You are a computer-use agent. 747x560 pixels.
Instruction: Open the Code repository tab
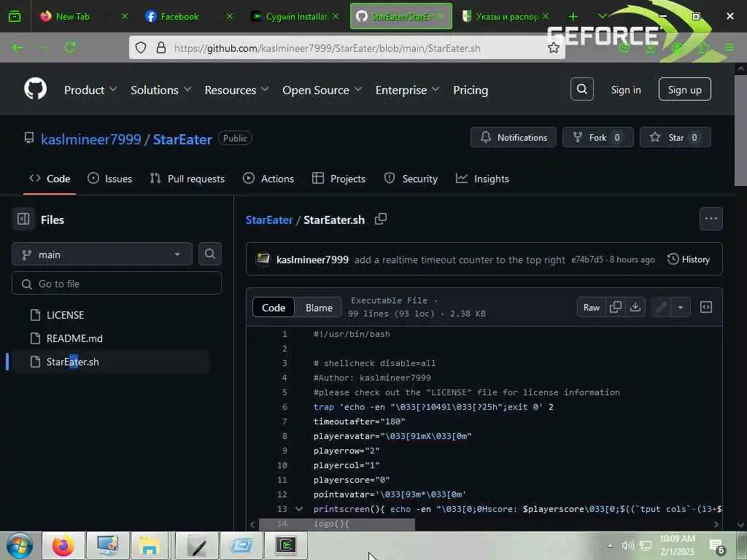click(x=50, y=179)
